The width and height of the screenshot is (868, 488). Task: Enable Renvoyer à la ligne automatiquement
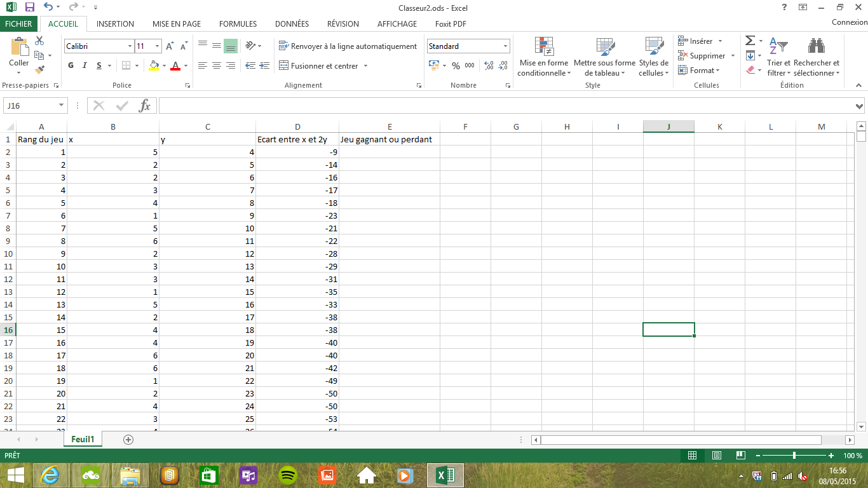(x=348, y=46)
